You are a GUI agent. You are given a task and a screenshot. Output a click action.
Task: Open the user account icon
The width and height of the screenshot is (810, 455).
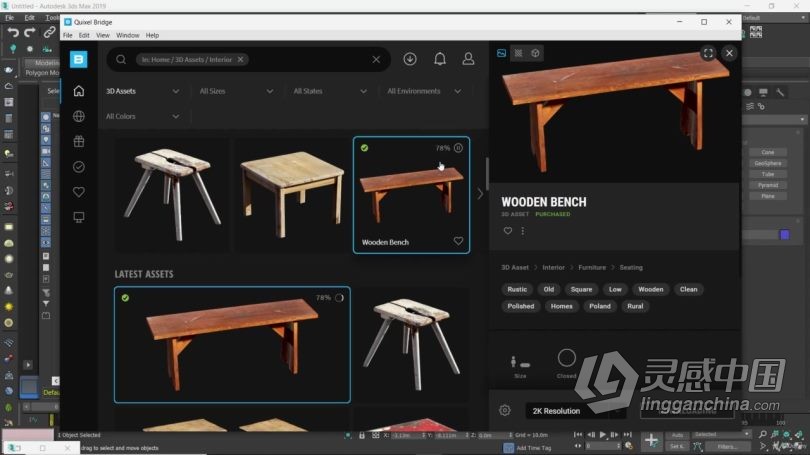469,59
